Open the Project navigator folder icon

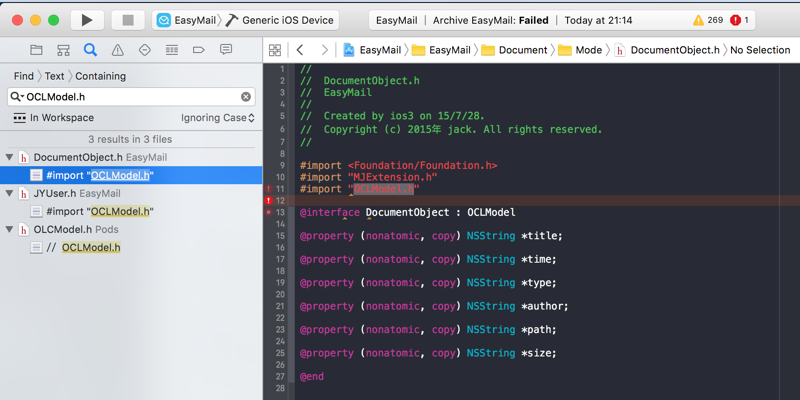click(x=37, y=49)
